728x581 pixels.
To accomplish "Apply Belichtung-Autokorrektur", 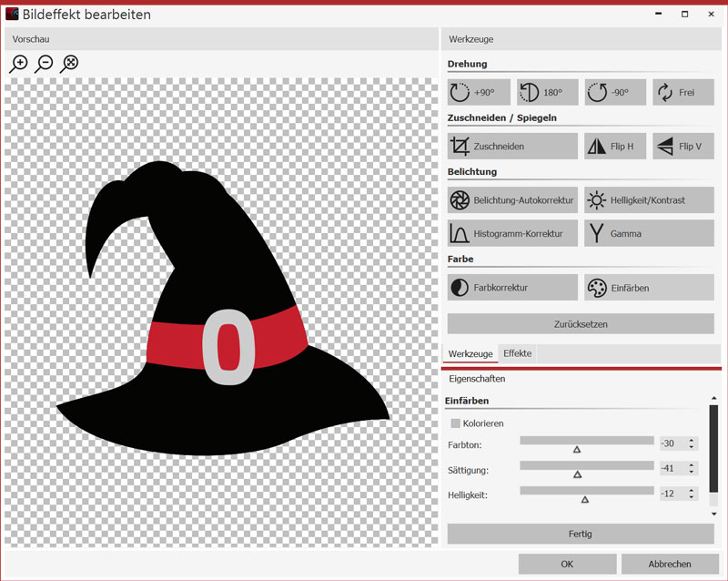I will point(512,200).
